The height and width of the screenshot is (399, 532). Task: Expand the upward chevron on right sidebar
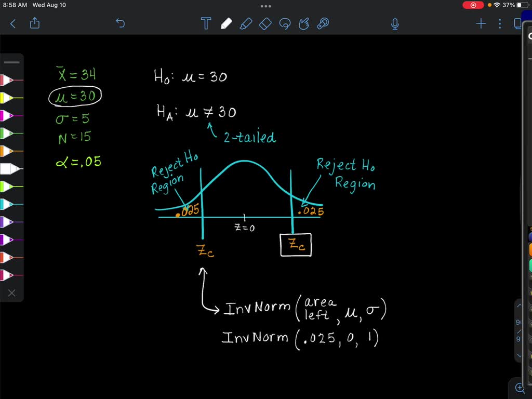point(518,305)
